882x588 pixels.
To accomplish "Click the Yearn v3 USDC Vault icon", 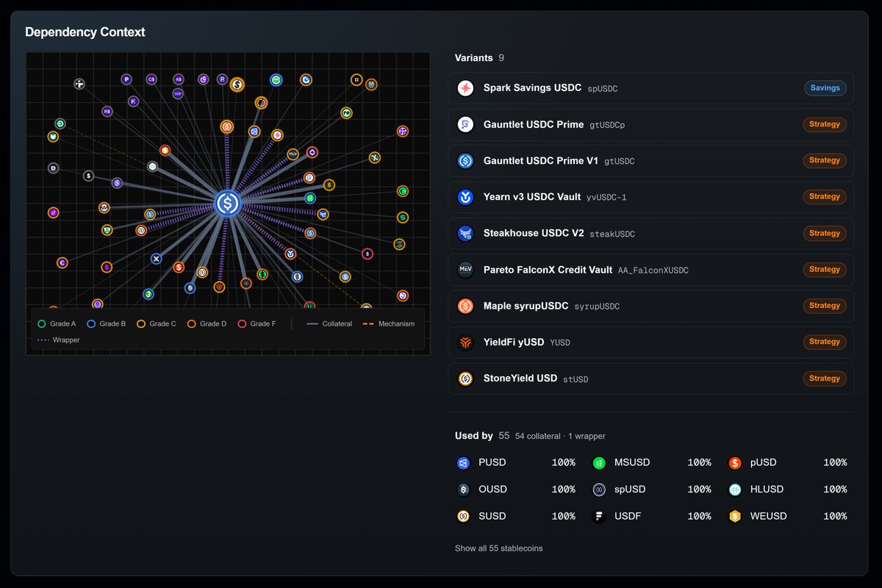I will click(465, 197).
